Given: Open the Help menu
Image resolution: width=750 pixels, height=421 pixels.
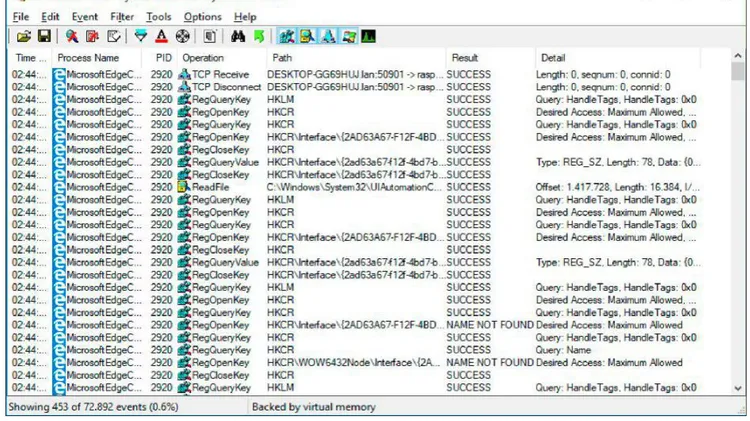Looking at the screenshot, I should click(x=245, y=17).
